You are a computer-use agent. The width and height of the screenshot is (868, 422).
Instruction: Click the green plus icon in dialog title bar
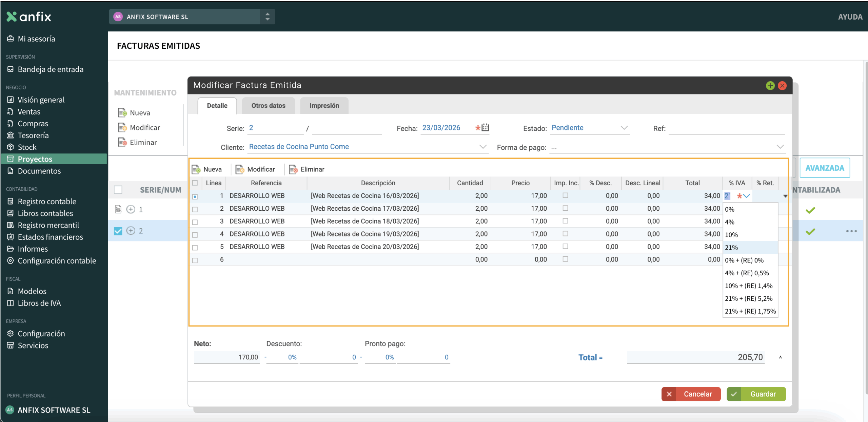pyautogui.click(x=770, y=86)
